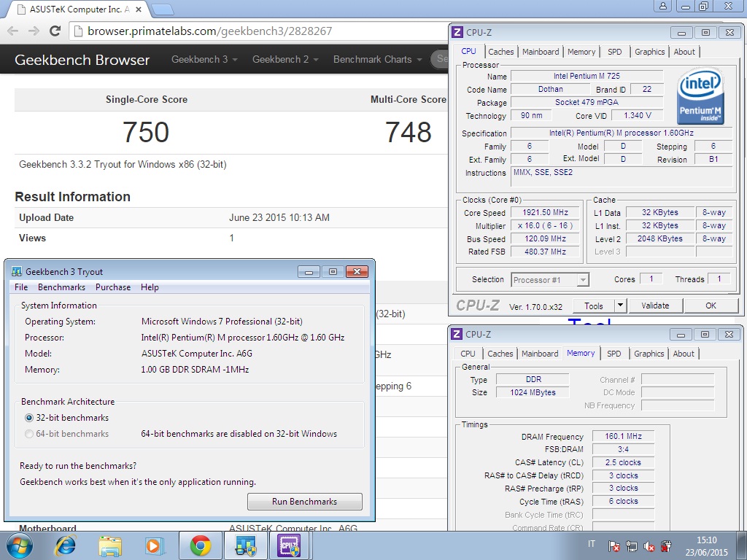Switch to Mainboard tab in upper CPU-Z
This screenshot has height=560, width=747.
pos(541,52)
